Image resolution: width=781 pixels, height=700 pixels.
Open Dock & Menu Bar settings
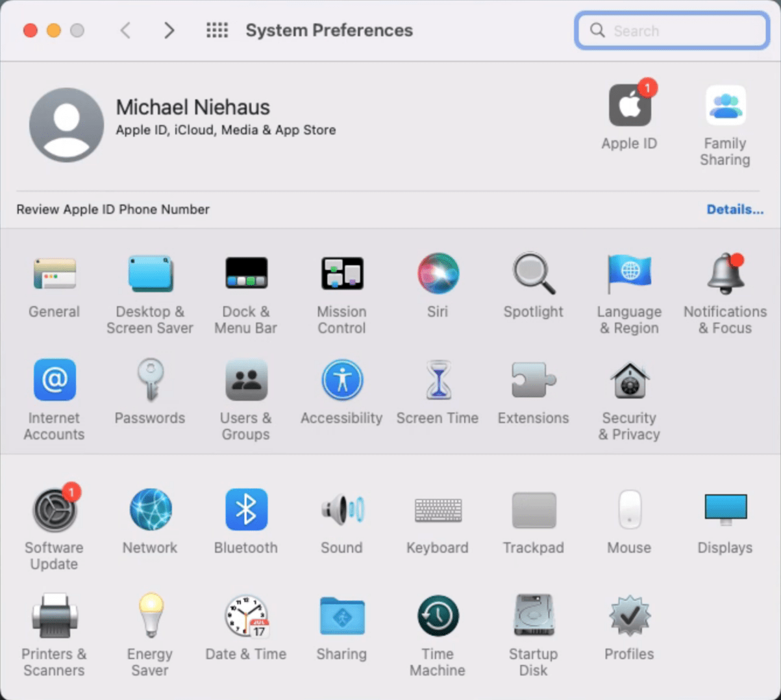[246, 274]
